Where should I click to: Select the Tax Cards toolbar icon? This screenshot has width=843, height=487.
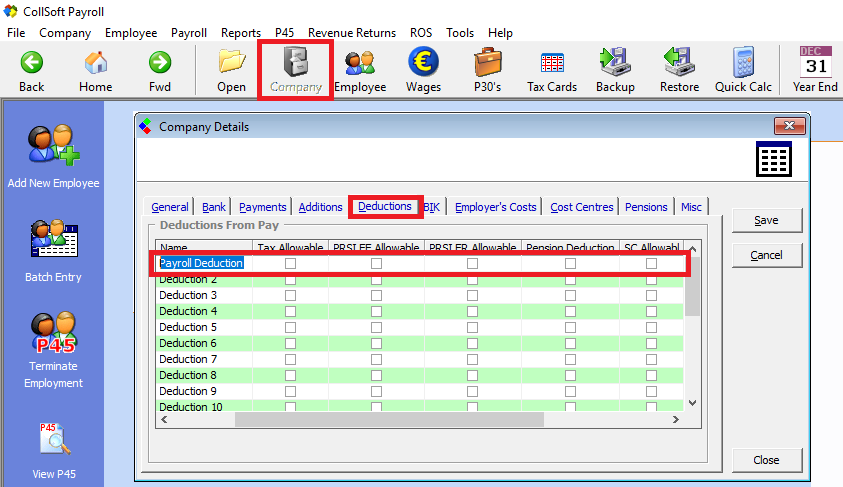click(552, 62)
